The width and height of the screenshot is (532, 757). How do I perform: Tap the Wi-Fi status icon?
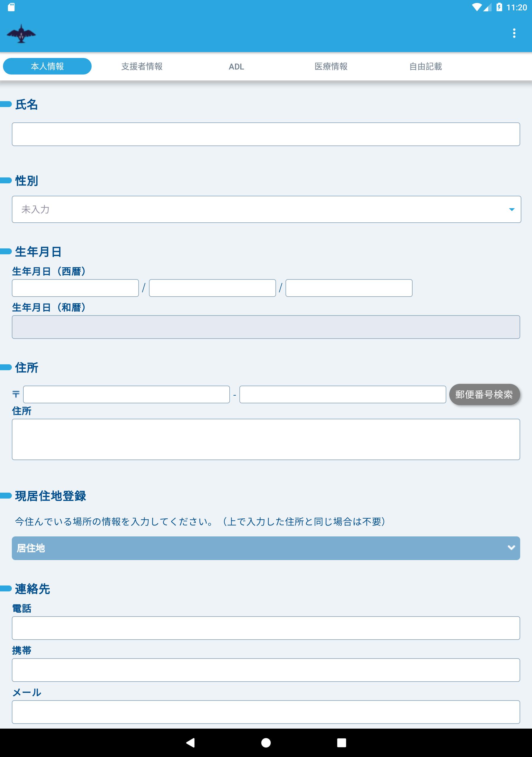[x=477, y=7]
